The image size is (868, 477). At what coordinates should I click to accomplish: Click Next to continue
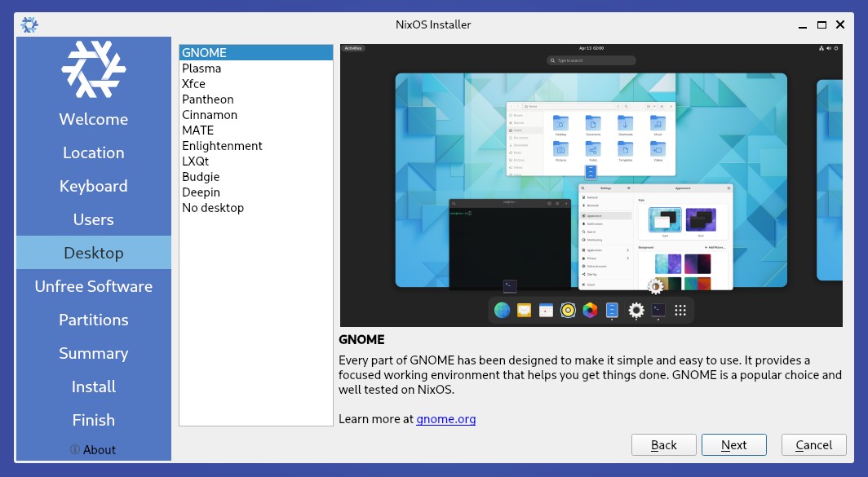[734, 445]
